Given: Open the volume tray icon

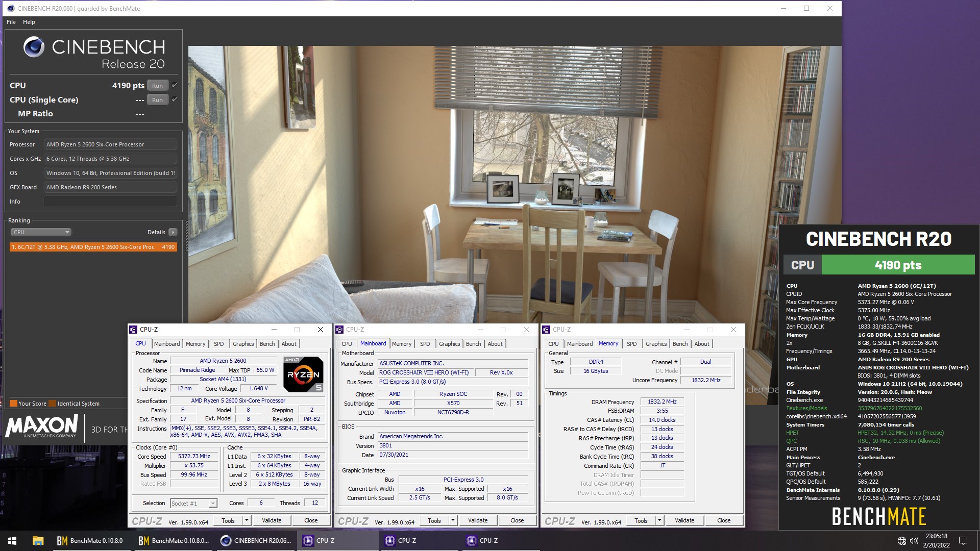Looking at the screenshot, I should (x=914, y=541).
